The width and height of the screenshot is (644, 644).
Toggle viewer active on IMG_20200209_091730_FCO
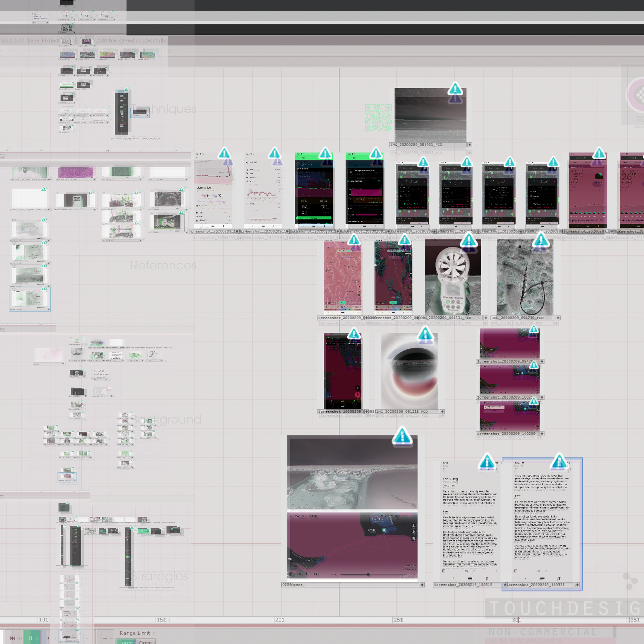tap(558, 318)
